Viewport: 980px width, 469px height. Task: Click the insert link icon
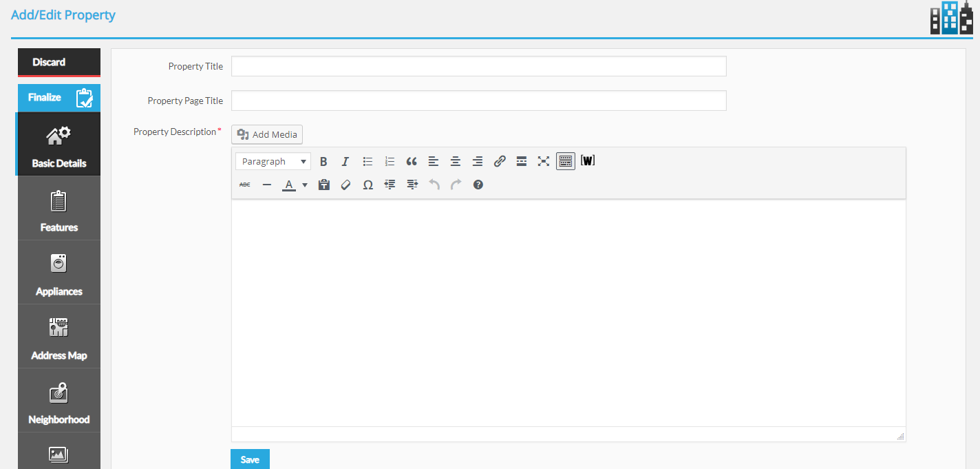point(500,162)
